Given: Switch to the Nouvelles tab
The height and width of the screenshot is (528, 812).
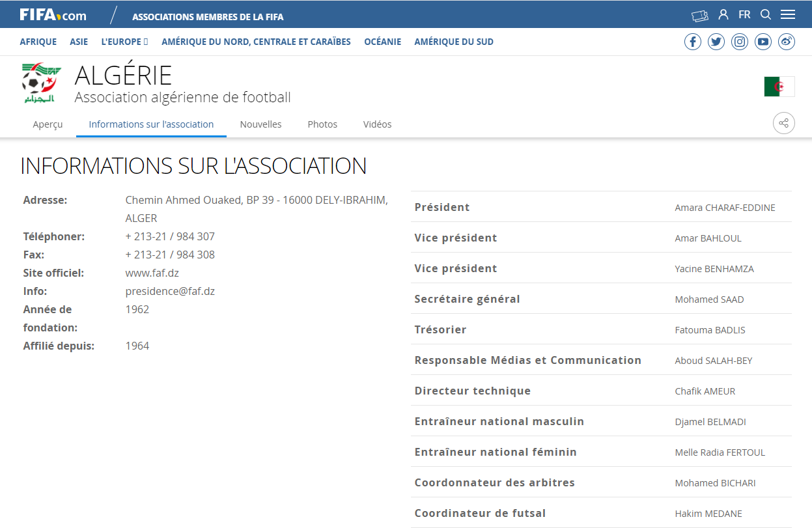Looking at the screenshot, I should tap(260, 124).
